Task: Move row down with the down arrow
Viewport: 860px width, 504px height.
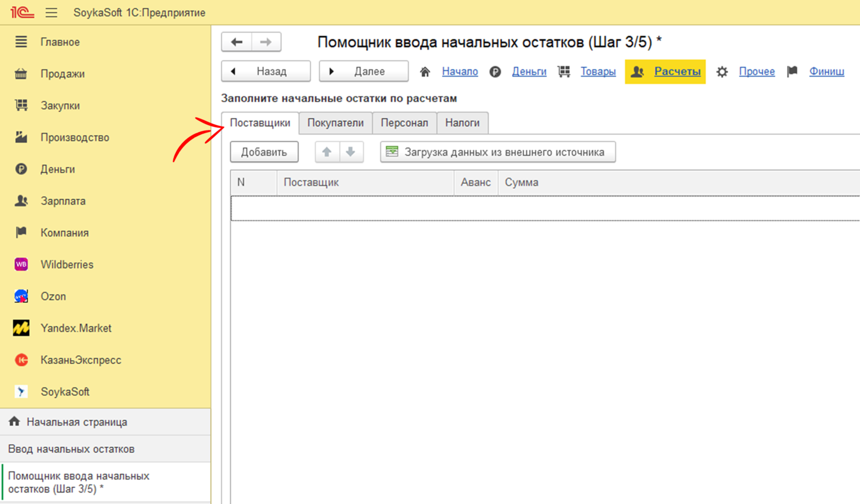Action: (x=351, y=152)
